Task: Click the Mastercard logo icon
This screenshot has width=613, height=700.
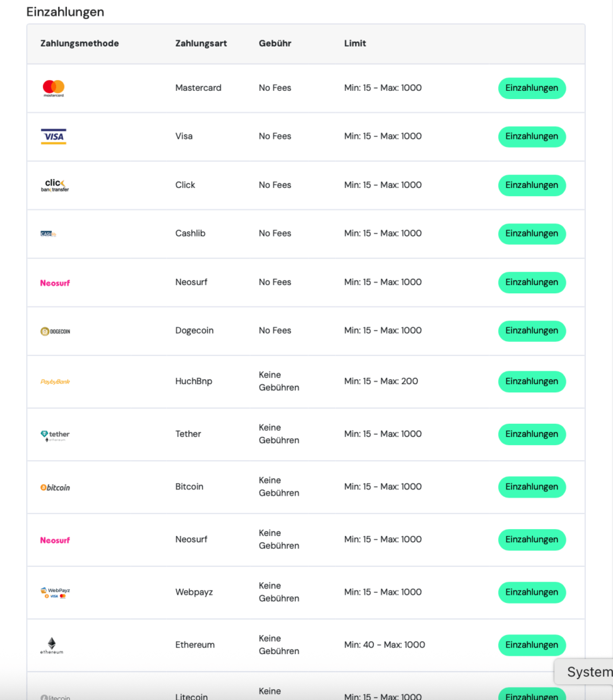Action: (x=53, y=88)
